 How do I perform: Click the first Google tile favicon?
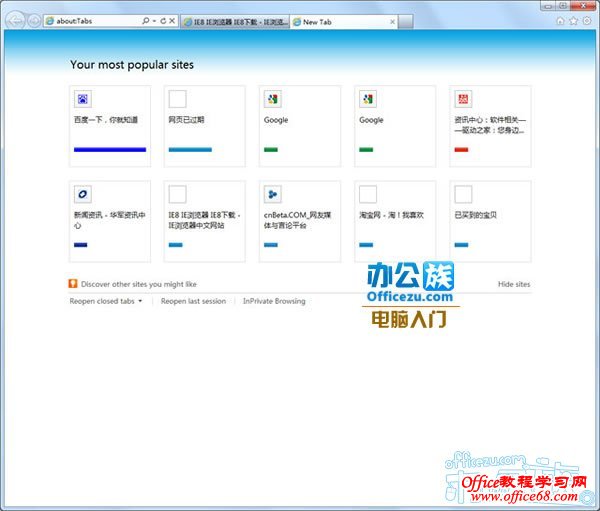click(273, 99)
